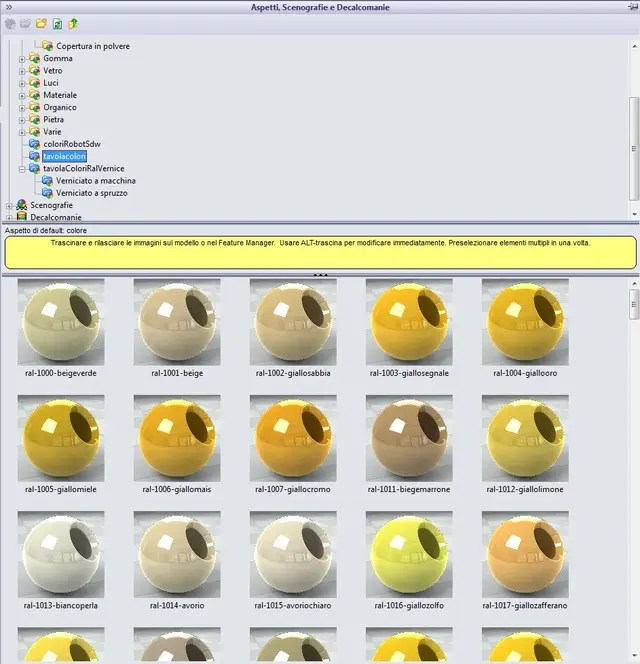Click the ral-1015-avoriochiaro label

click(x=293, y=606)
